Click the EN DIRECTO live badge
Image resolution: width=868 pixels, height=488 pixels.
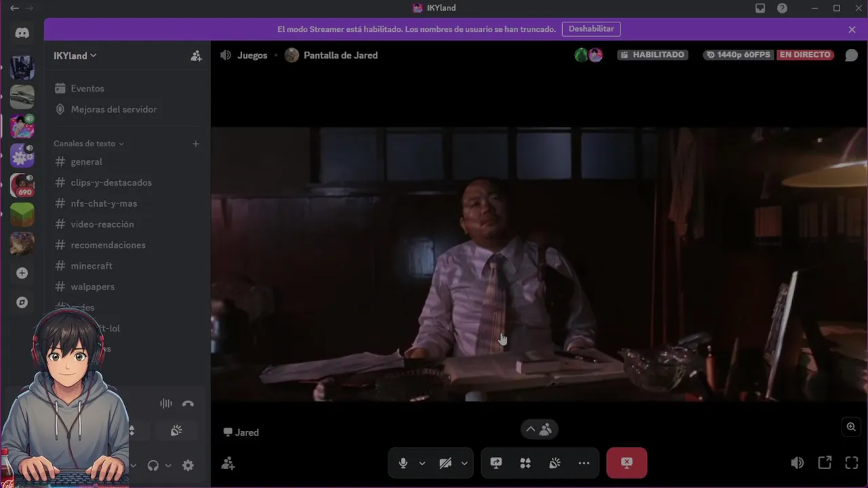804,55
